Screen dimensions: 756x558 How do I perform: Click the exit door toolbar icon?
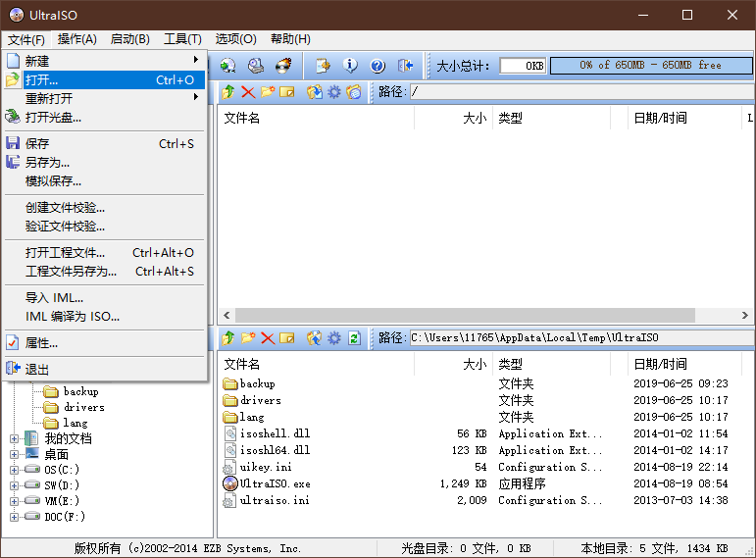[406, 66]
